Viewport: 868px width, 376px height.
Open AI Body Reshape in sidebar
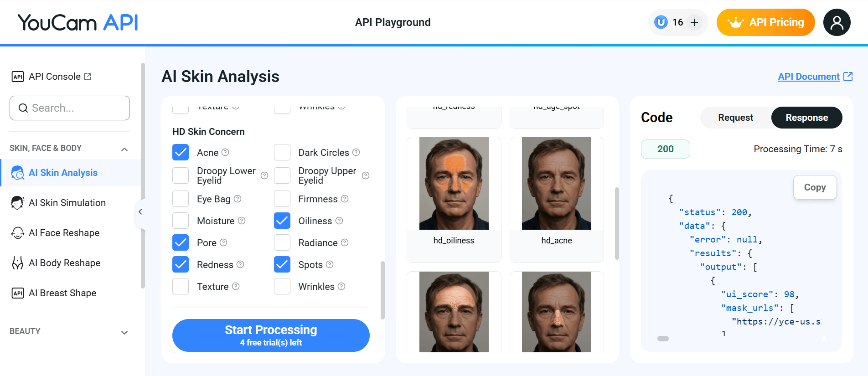70,263
